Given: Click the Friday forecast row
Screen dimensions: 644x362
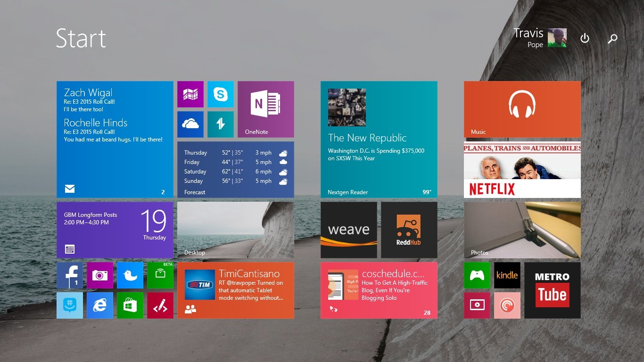Looking at the screenshot, I should click(x=236, y=162).
